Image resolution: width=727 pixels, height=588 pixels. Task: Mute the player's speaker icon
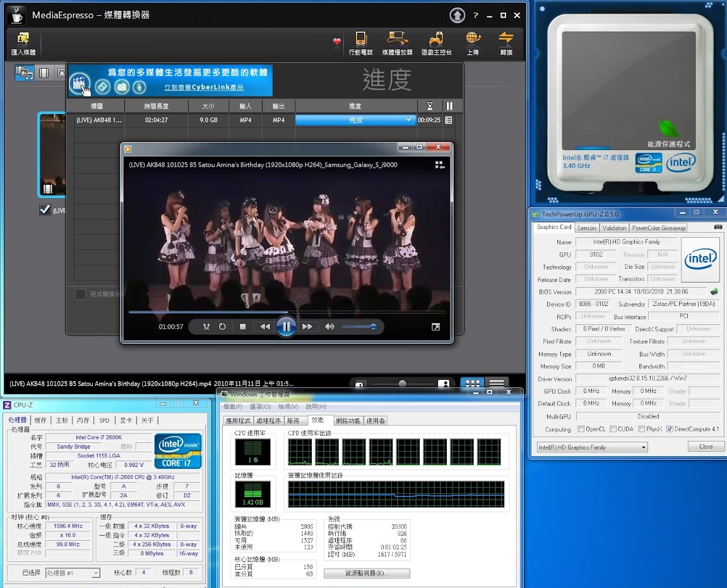point(329,327)
